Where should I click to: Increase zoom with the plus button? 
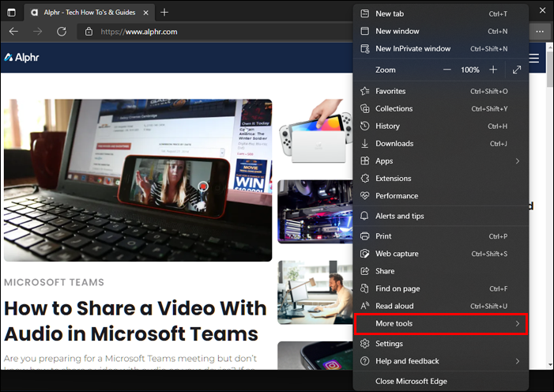pyautogui.click(x=493, y=70)
